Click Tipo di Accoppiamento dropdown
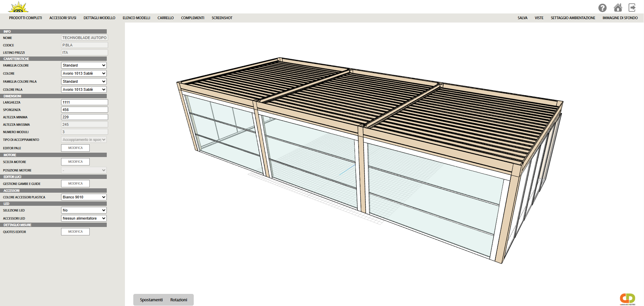644x306 pixels. click(x=84, y=140)
